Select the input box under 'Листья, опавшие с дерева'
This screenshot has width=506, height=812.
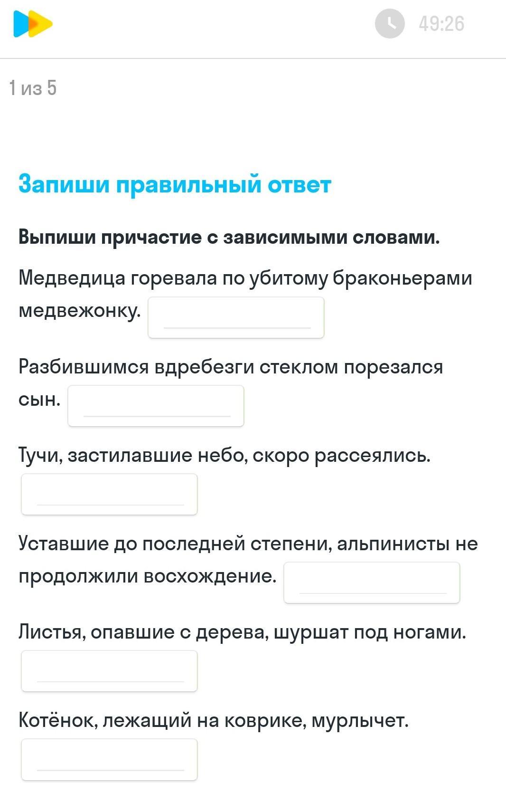coord(109,671)
